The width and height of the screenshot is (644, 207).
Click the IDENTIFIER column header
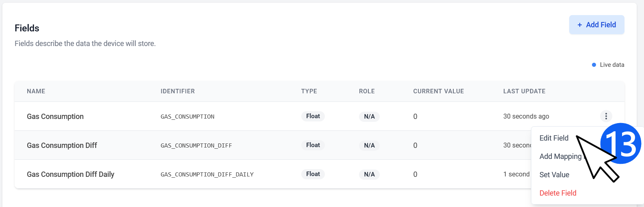click(178, 91)
